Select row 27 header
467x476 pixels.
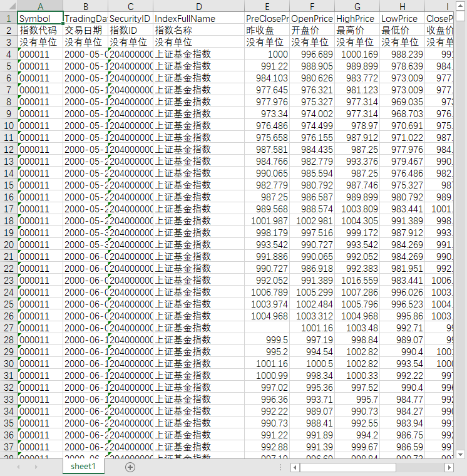click(9, 328)
